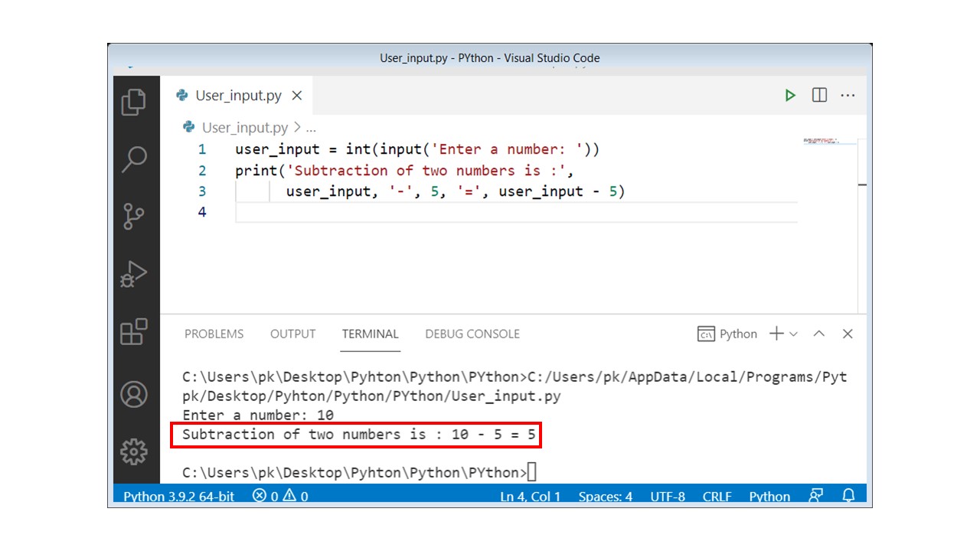
Task: Select the Source Control icon
Action: coord(135,217)
